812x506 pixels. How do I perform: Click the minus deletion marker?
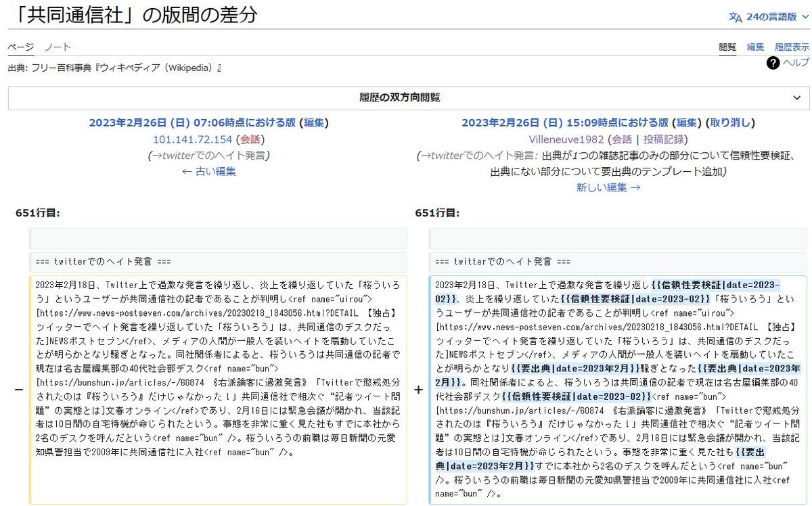coord(18,390)
